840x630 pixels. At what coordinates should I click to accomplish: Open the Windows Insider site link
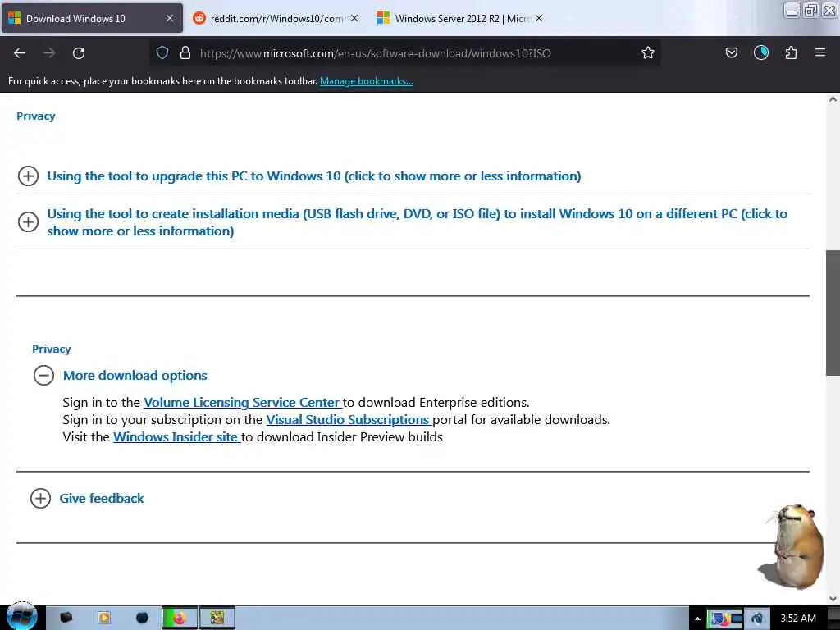177,437
